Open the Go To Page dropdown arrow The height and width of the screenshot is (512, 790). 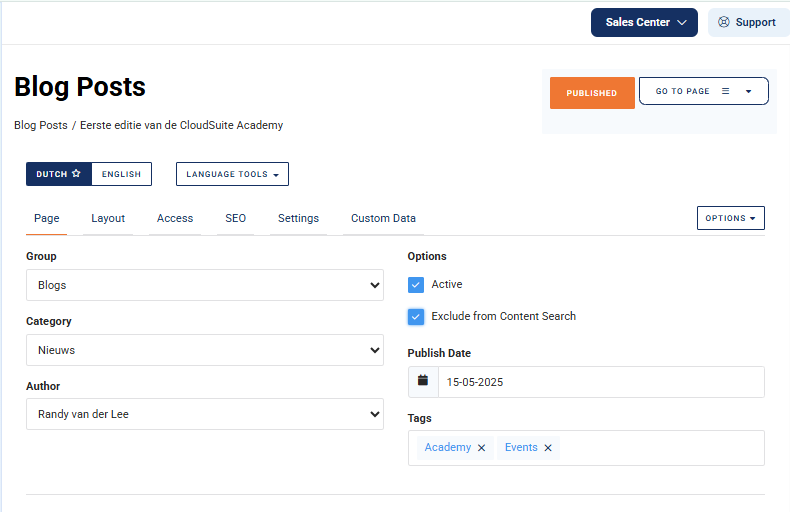point(748,91)
